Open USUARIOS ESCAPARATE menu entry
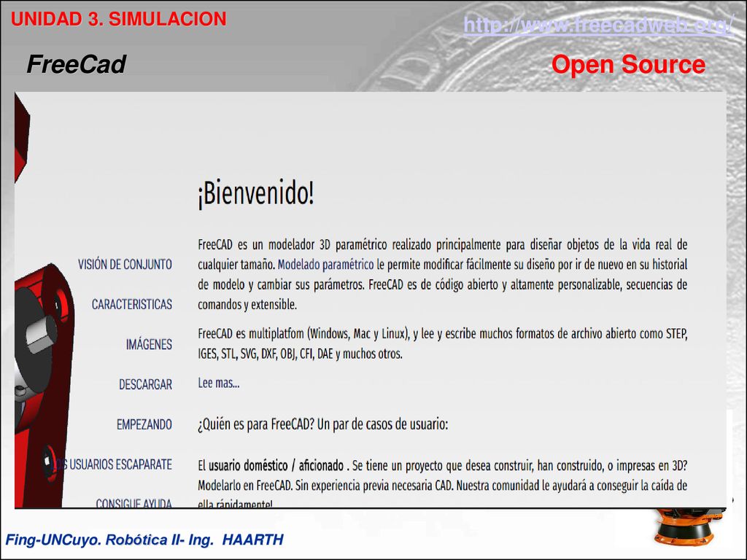747x560 pixels. 112,464
